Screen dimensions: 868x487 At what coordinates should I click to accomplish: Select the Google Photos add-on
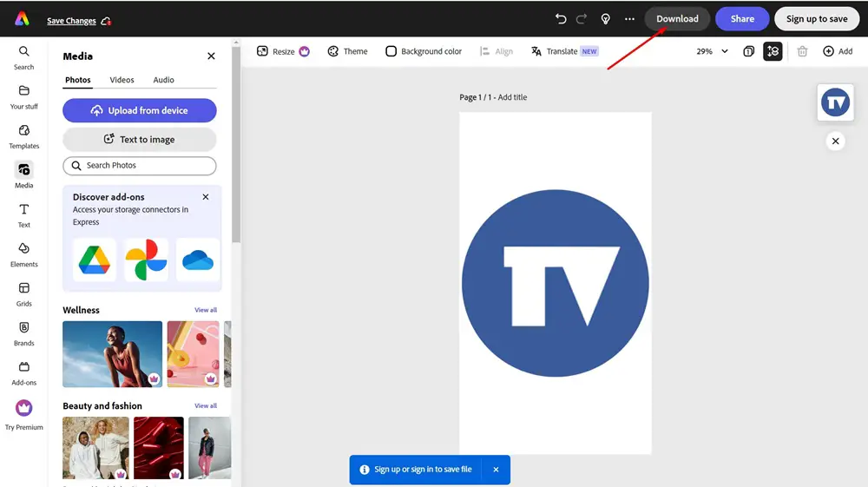(146, 260)
